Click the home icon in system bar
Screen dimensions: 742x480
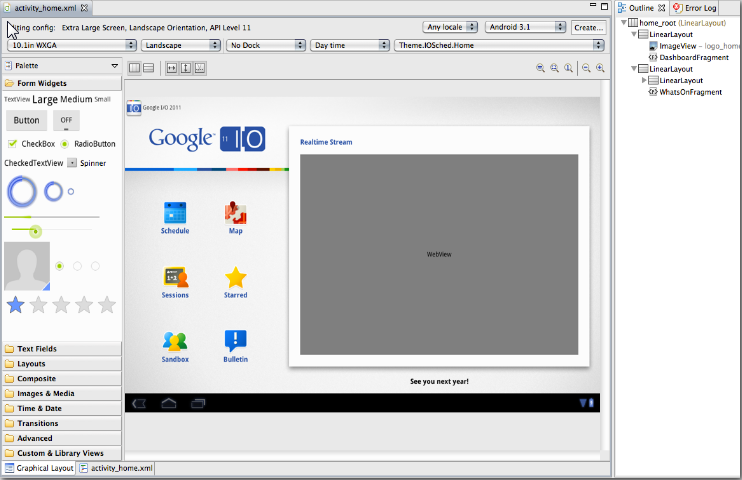pos(168,403)
